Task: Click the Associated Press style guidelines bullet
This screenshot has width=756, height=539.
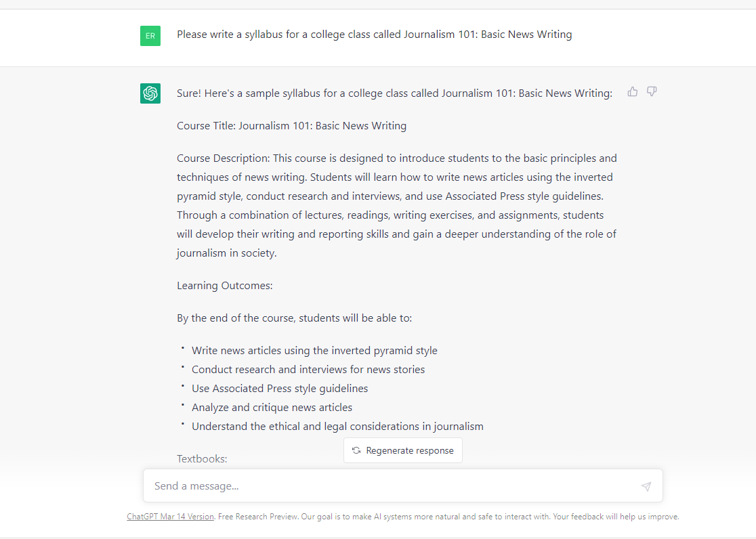Action: tap(279, 388)
